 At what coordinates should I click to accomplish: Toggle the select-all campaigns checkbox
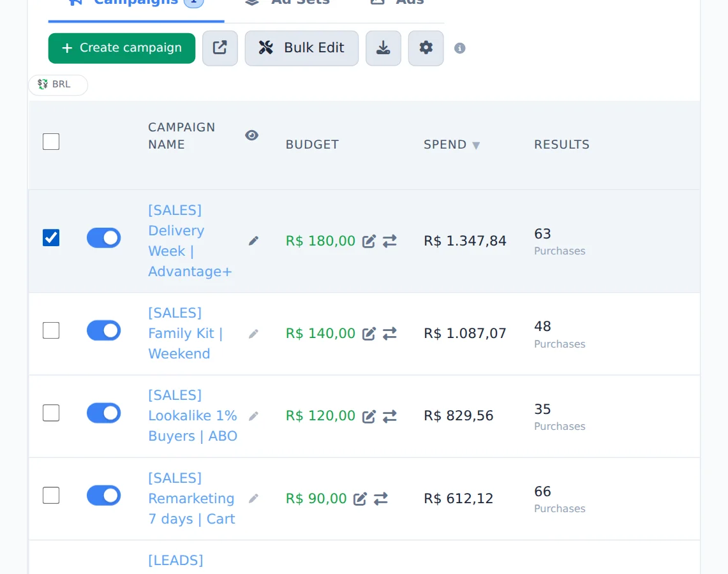pyautogui.click(x=51, y=142)
